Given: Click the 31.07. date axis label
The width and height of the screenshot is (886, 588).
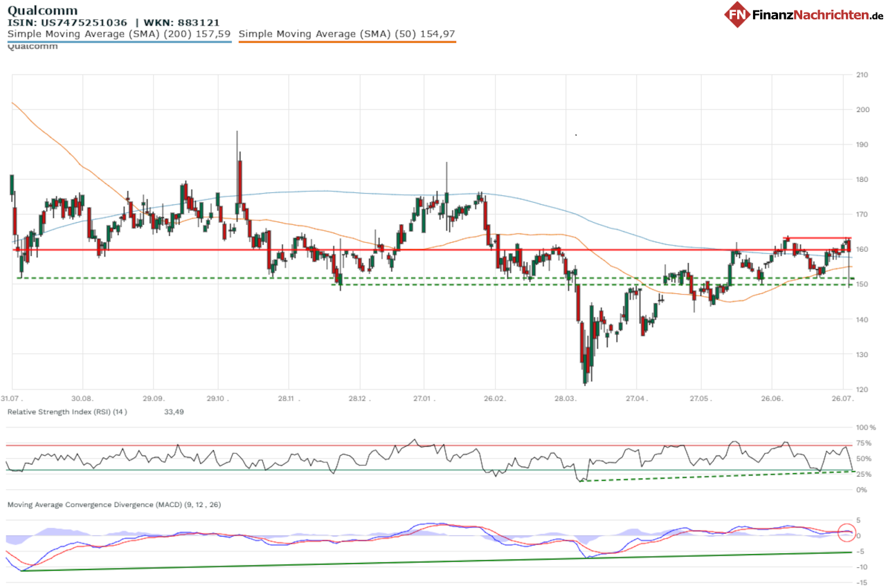Looking at the screenshot, I should coord(10,399).
